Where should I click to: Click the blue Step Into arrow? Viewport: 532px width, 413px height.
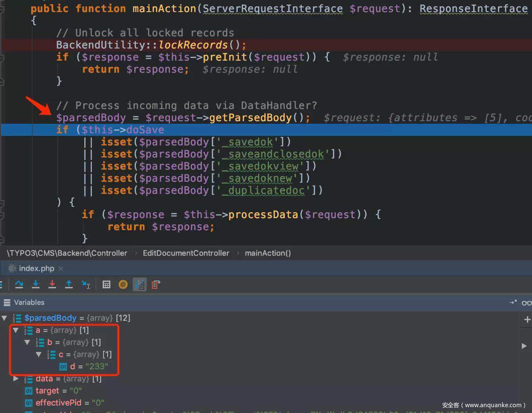36,285
